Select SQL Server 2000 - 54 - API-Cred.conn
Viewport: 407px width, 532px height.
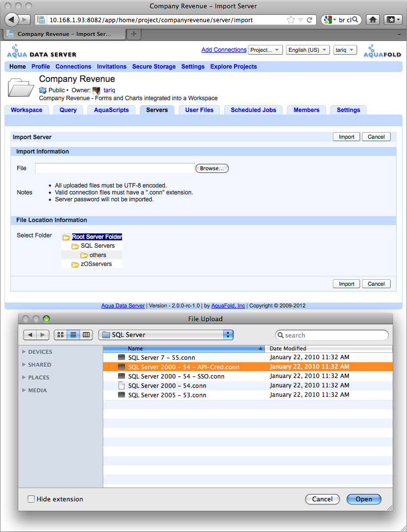tap(248, 367)
